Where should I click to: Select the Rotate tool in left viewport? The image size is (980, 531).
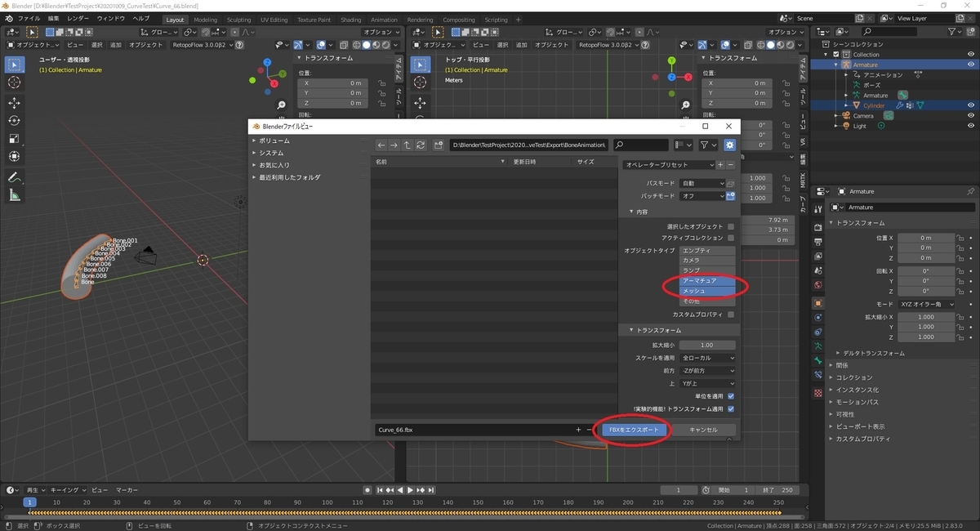(14, 120)
